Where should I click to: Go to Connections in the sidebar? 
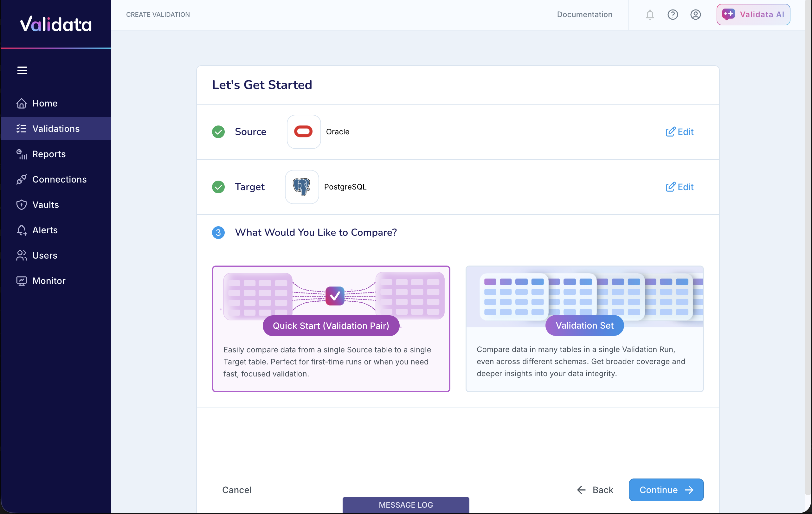(x=59, y=179)
